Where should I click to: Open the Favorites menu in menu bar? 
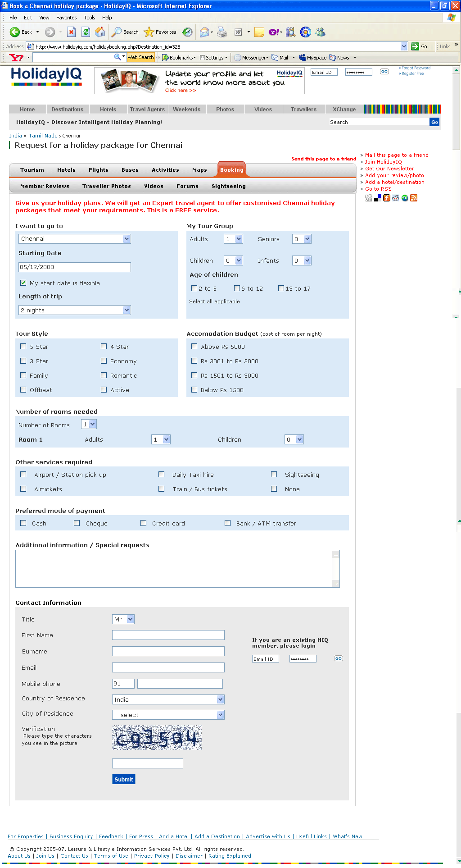pyautogui.click(x=66, y=18)
